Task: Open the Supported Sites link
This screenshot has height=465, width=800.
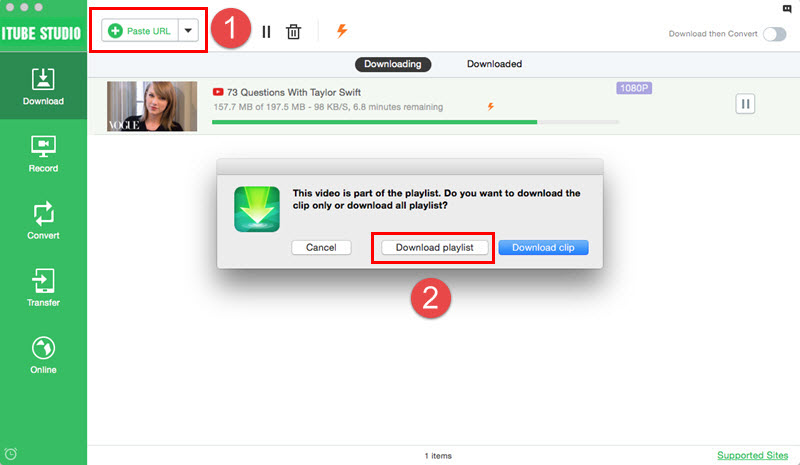Action: click(x=753, y=455)
